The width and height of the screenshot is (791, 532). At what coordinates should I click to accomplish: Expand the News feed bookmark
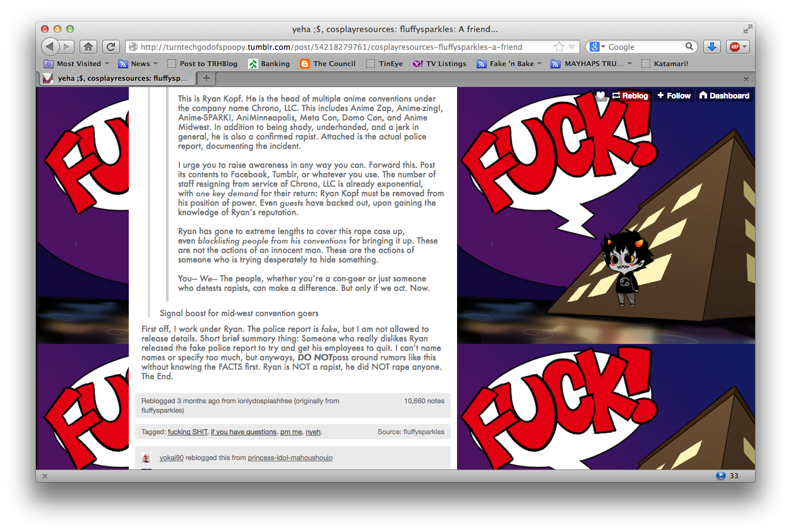click(139, 64)
